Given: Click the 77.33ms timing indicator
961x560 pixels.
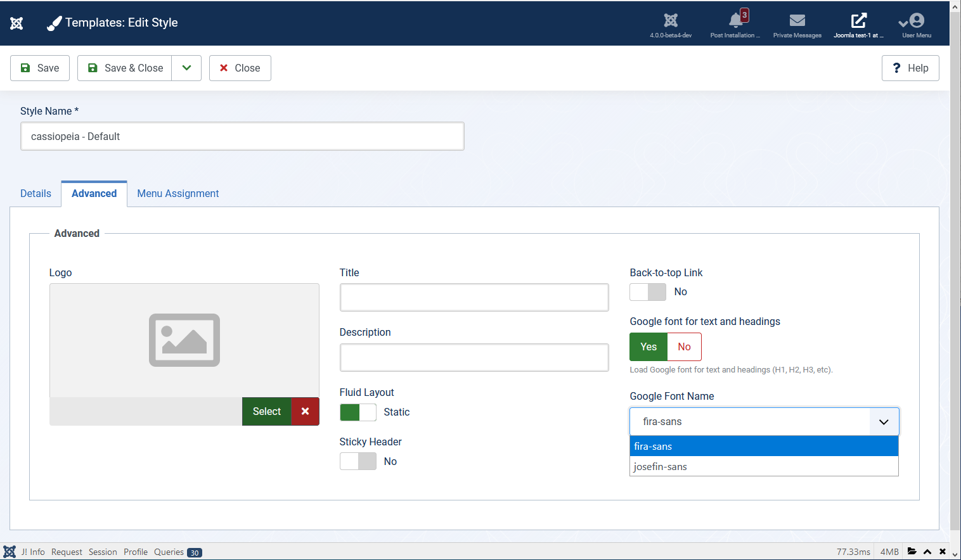Looking at the screenshot, I should [x=853, y=552].
